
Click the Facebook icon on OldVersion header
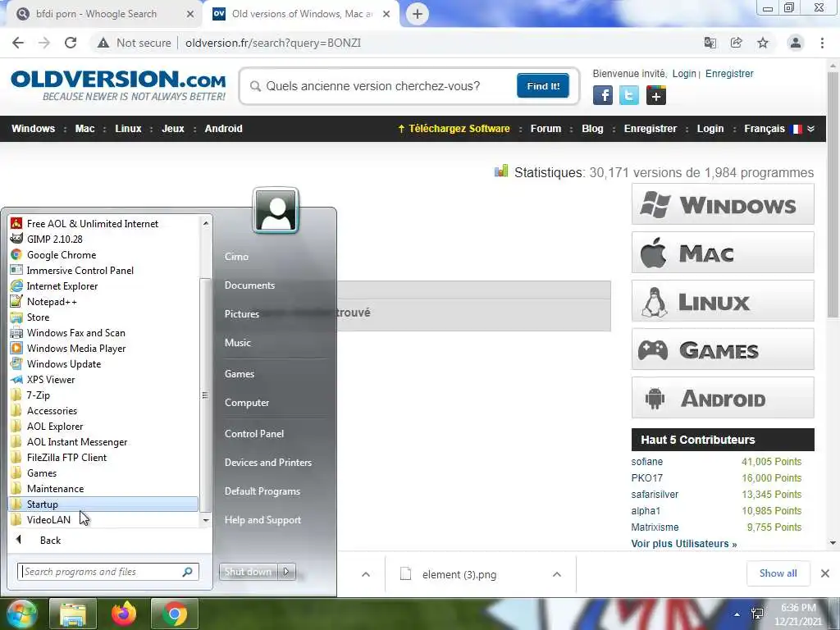tap(603, 95)
